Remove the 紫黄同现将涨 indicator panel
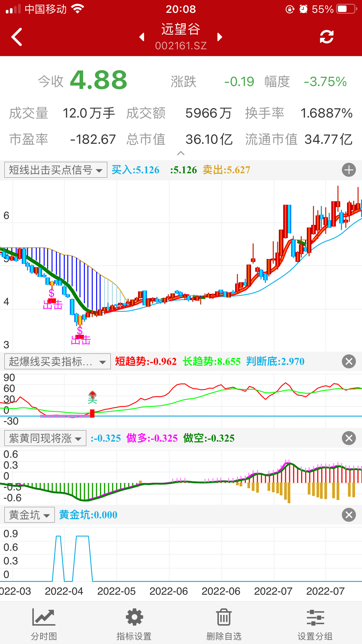The width and height of the screenshot is (362, 644). click(349, 438)
